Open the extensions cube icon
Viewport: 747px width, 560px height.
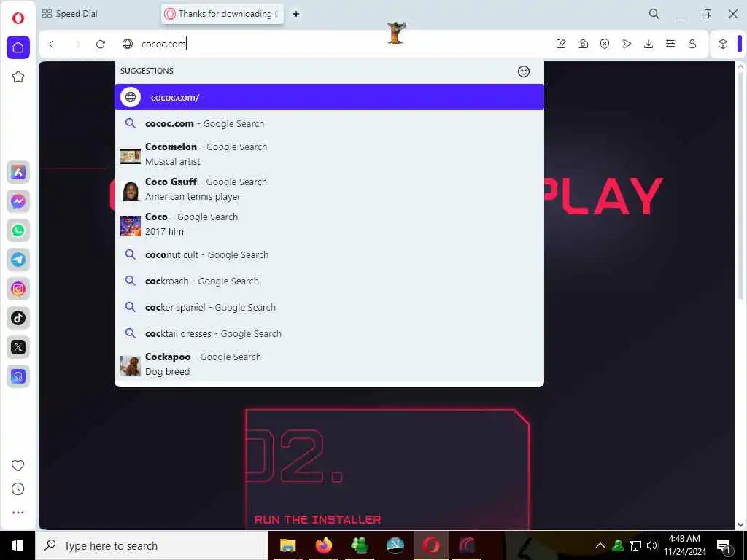point(723,44)
